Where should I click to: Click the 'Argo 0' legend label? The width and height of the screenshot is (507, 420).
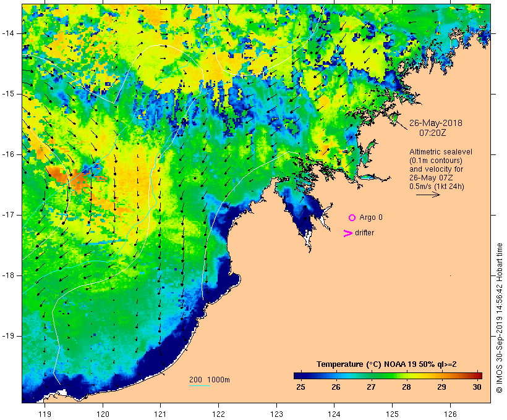[x=371, y=217]
